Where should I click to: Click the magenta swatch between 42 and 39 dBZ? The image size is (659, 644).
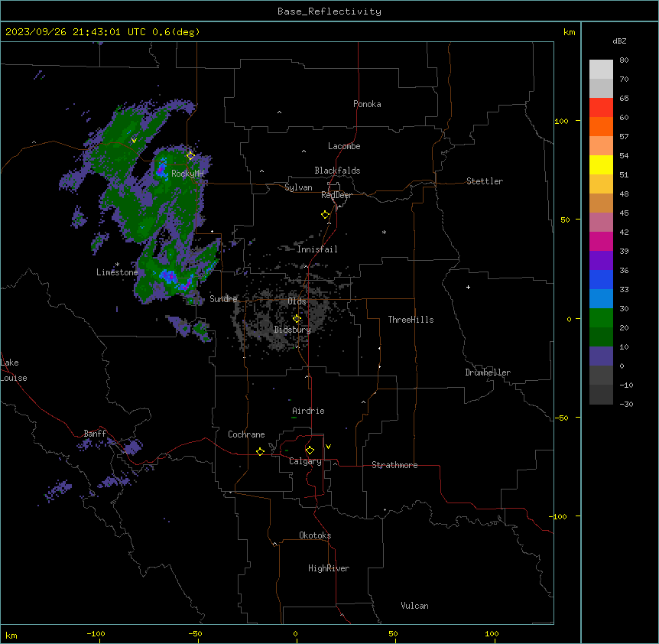pos(601,241)
